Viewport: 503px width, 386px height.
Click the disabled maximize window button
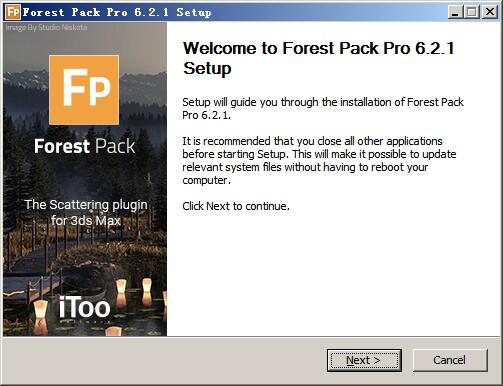(x=472, y=12)
